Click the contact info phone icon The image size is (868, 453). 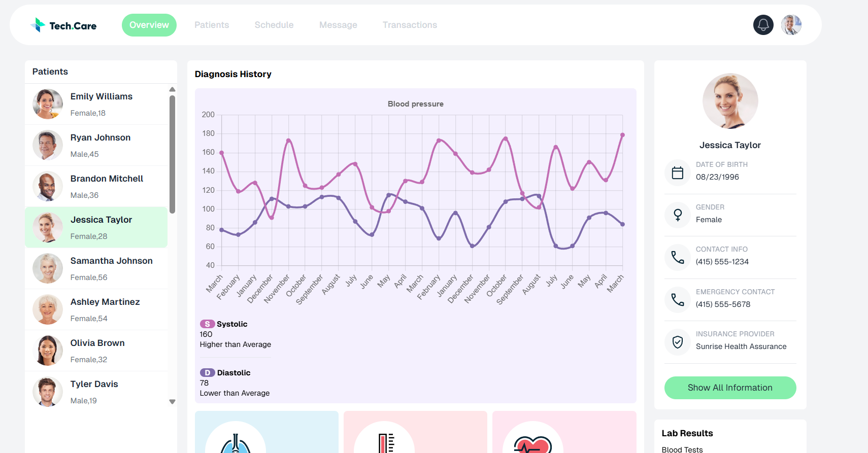(677, 258)
